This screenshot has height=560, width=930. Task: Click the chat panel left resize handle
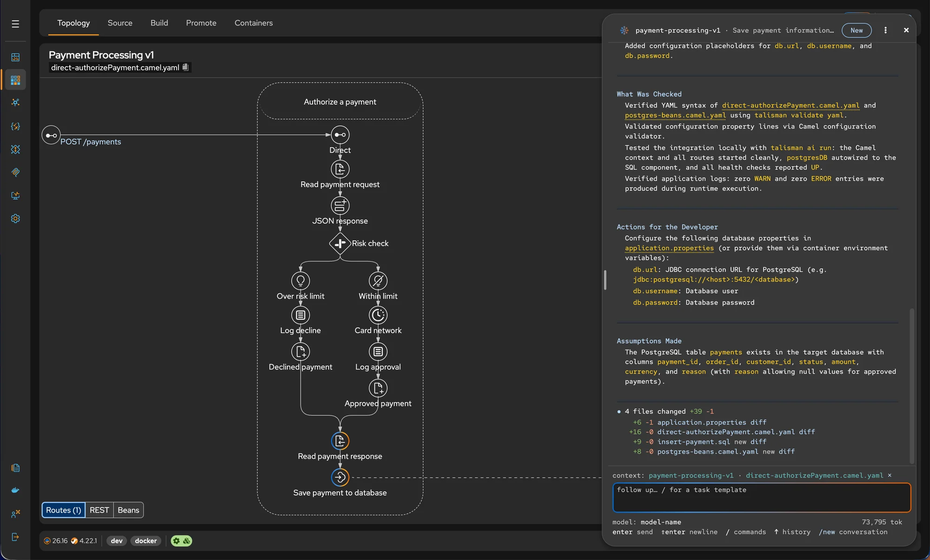(x=605, y=280)
